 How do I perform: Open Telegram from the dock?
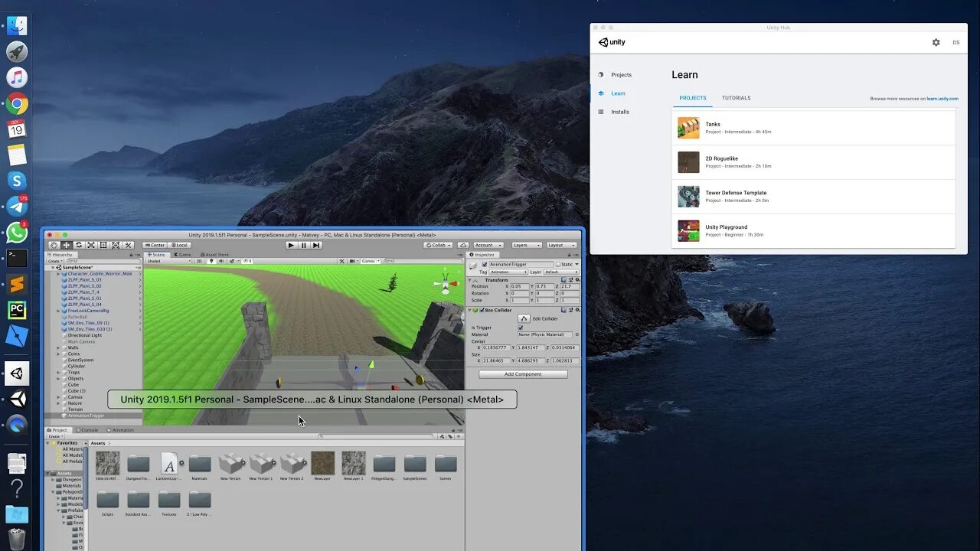pos(17,207)
